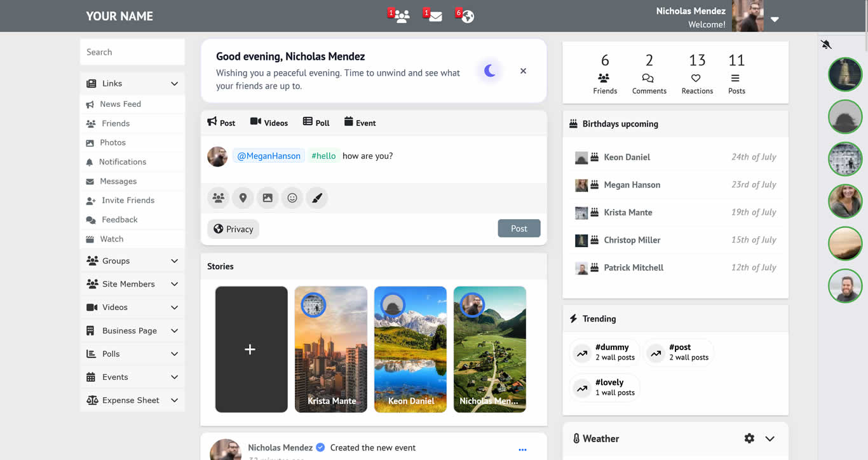Open the 13 Reactions stat
The height and width of the screenshot is (460, 868).
point(697,74)
